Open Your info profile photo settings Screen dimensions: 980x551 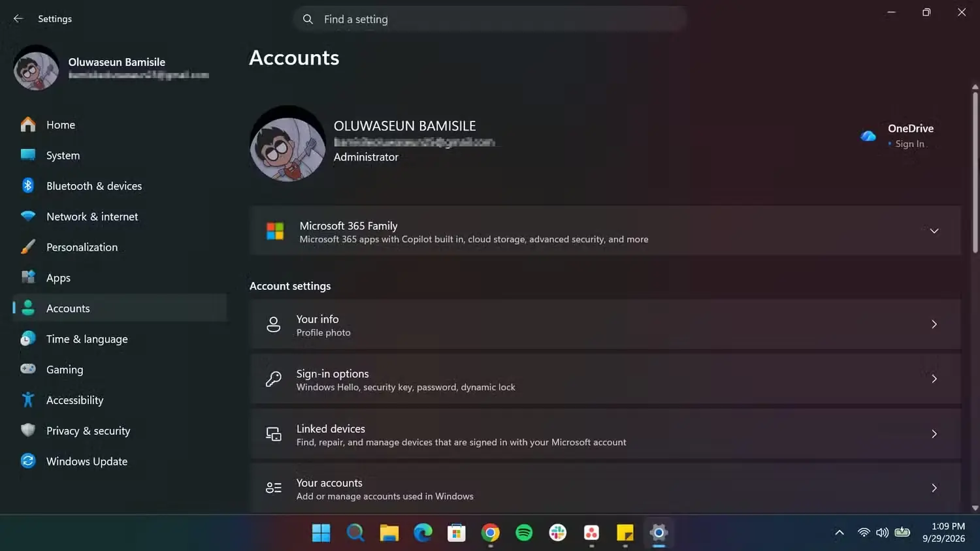point(605,324)
